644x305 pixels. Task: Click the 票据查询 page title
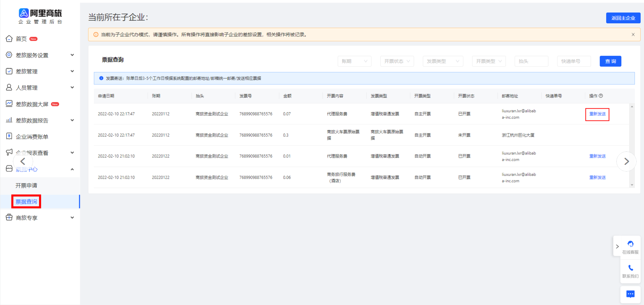pos(113,60)
